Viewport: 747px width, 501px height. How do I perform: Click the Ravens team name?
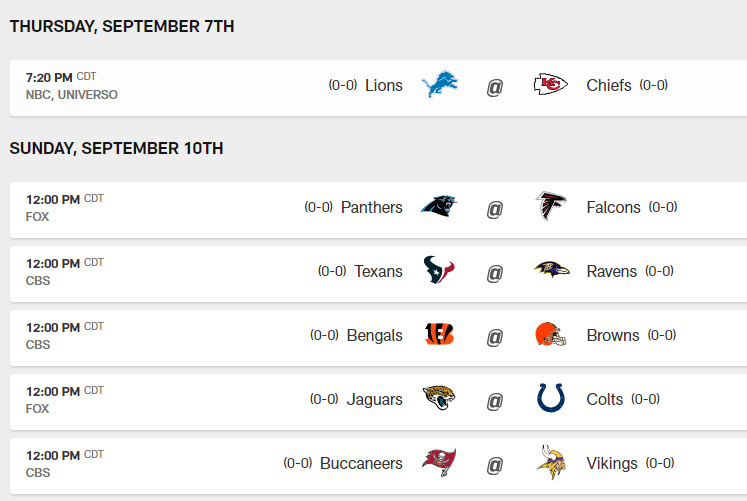pos(611,271)
